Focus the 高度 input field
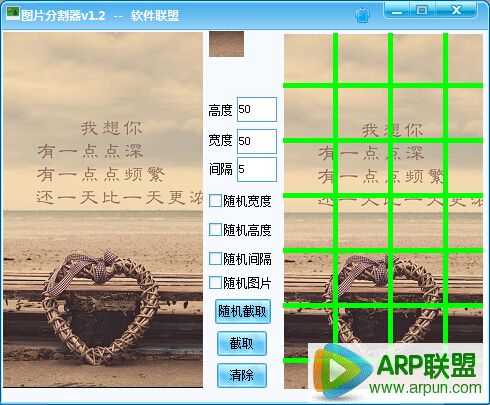Screen dimensions: 490x405 (x=257, y=109)
